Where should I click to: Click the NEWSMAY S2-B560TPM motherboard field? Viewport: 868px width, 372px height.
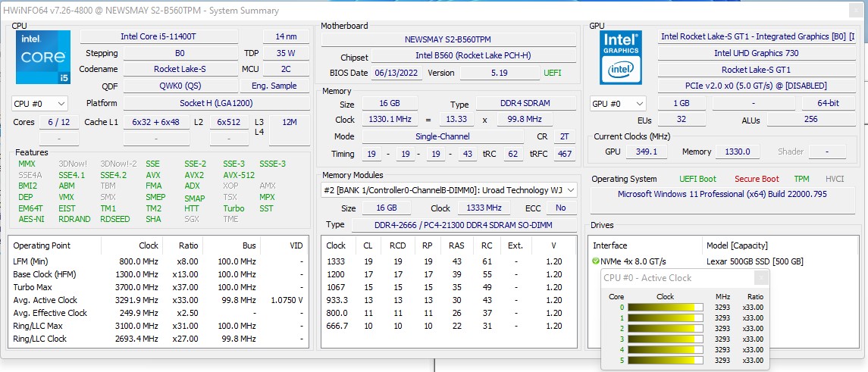coord(448,39)
